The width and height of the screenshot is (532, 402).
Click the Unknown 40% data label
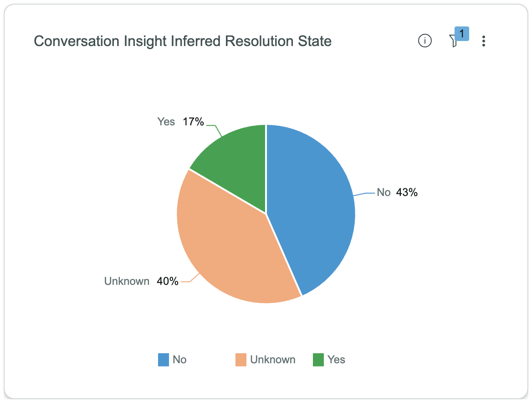click(x=141, y=281)
